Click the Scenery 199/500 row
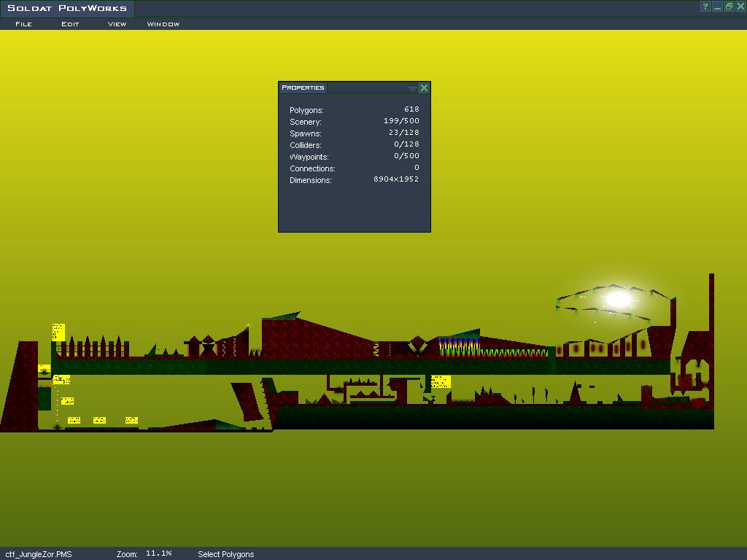Screen dimensions: 747x560 (x=354, y=122)
